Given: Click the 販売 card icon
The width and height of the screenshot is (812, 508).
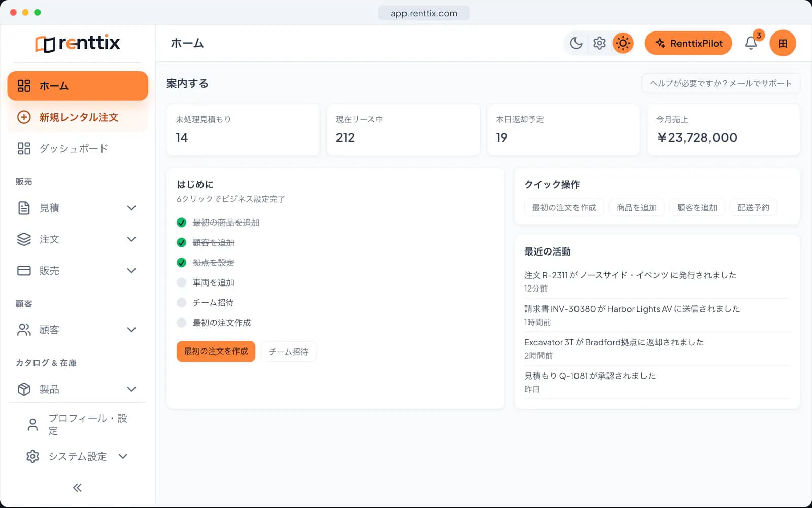Looking at the screenshot, I should [24, 271].
